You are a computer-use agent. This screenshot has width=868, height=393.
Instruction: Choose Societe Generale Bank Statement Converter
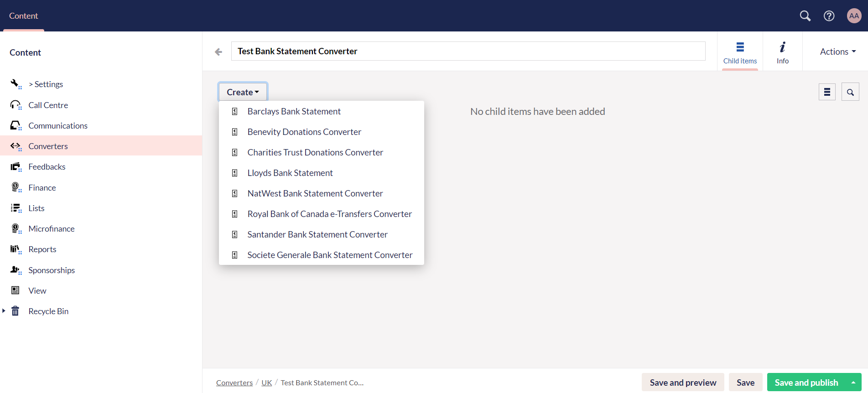point(321,255)
